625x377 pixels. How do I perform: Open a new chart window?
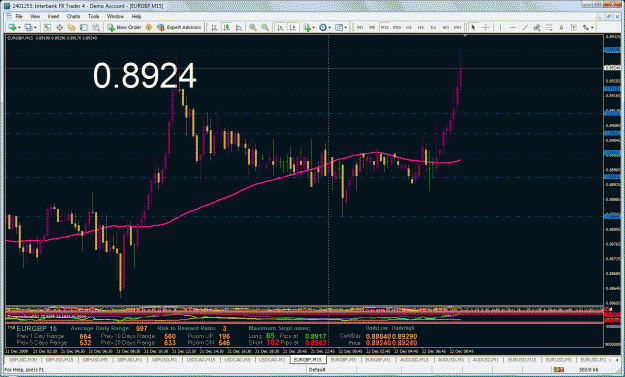(x=12, y=27)
